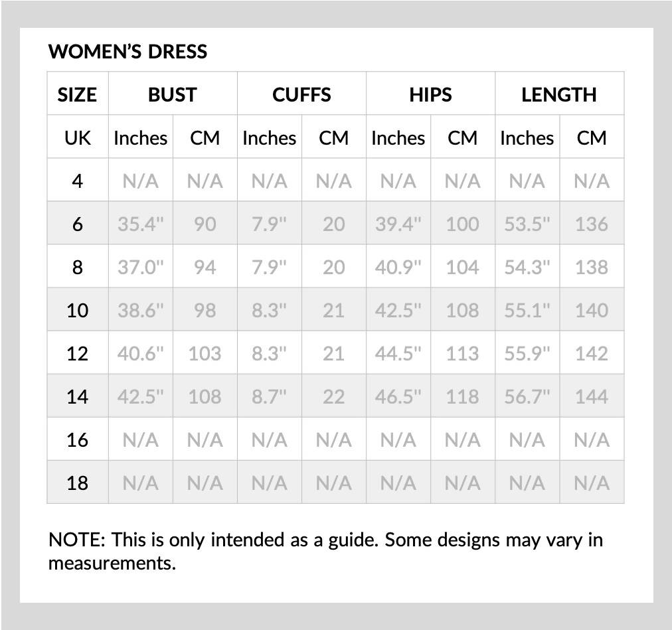This screenshot has height=630, width=672.
Task: Select the CUFFS column header
Action: [301, 94]
